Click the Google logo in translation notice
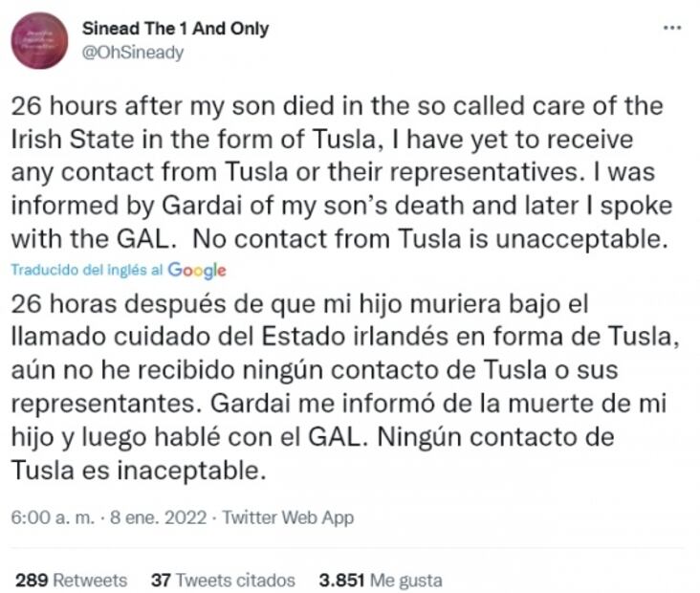Screen dimensions: 700x593 click(x=197, y=270)
